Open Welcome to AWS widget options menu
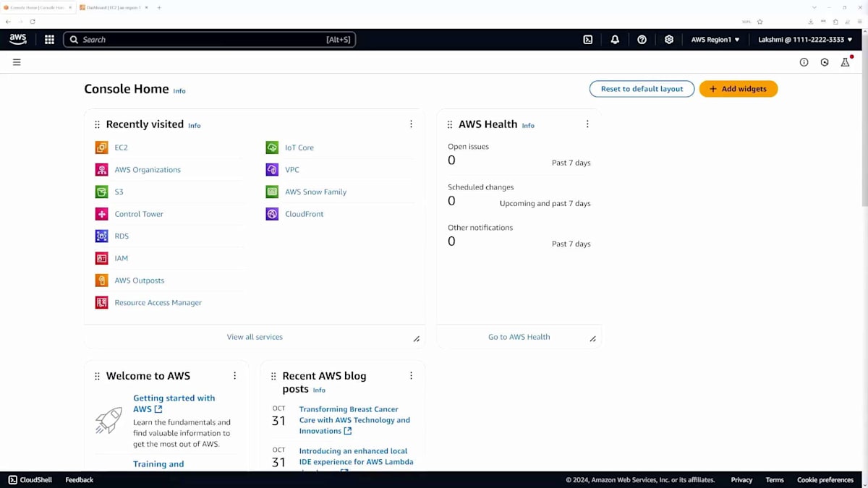Image resolution: width=868 pixels, height=488 pixels. click(234, 376)
